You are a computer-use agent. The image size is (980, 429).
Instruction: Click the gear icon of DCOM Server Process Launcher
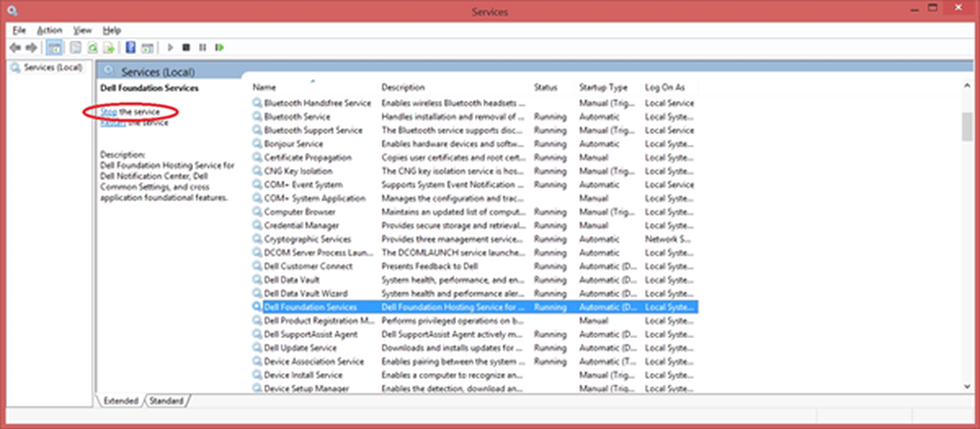[257, 253]
